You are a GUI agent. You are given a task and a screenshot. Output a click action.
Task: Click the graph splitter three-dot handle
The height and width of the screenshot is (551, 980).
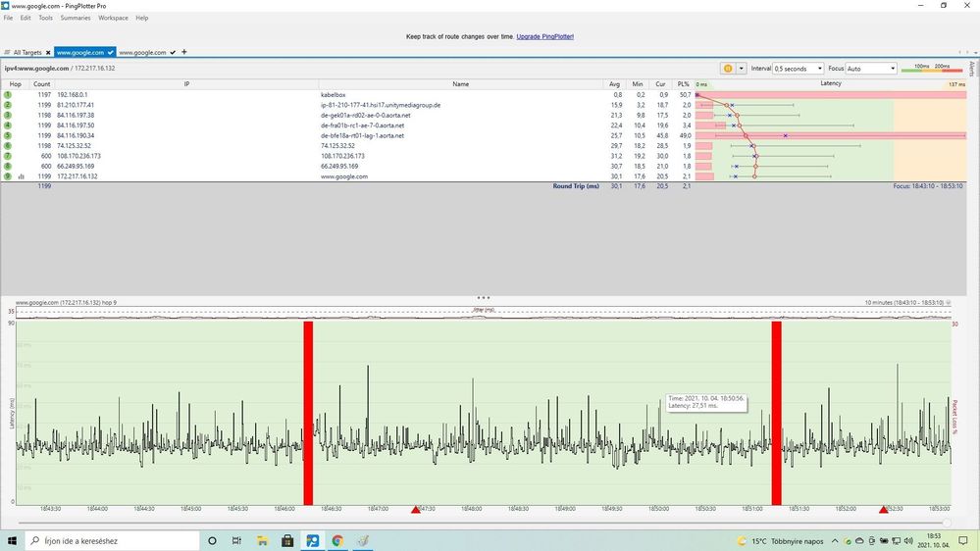point(483,297)
